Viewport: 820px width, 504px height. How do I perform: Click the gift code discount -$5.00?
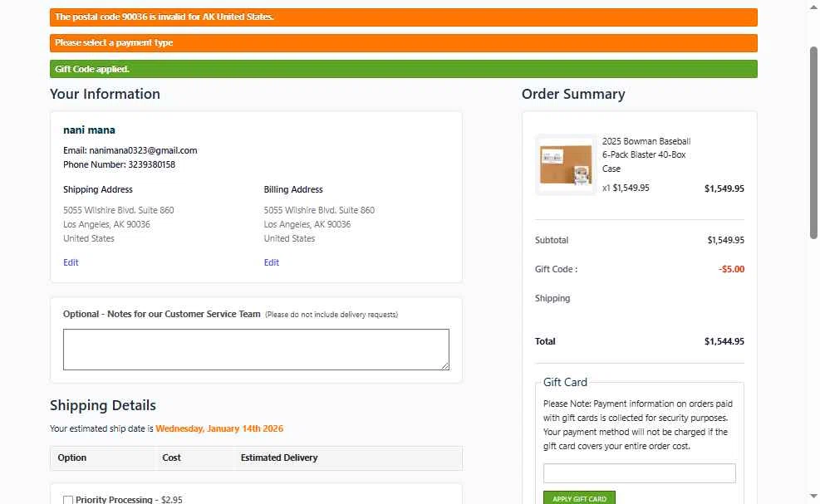(x=731, y=269)
